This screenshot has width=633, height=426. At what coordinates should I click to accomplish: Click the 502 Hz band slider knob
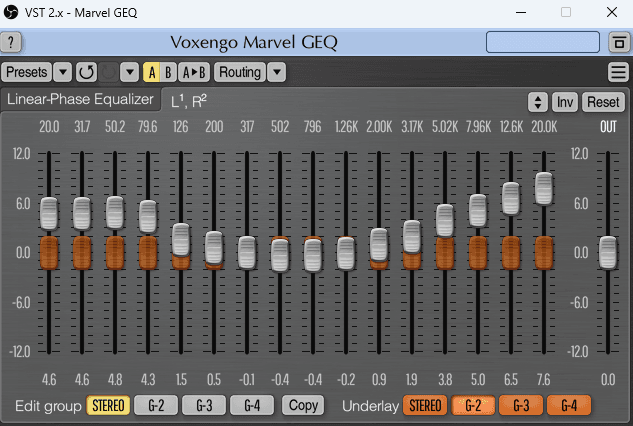pos(280,256)
